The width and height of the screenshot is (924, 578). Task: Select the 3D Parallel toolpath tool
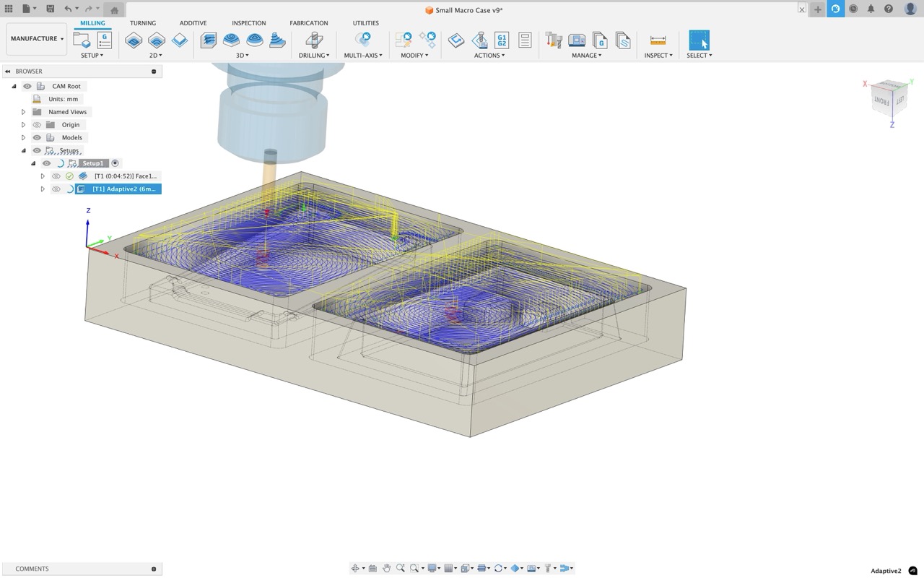coord(255,40)
